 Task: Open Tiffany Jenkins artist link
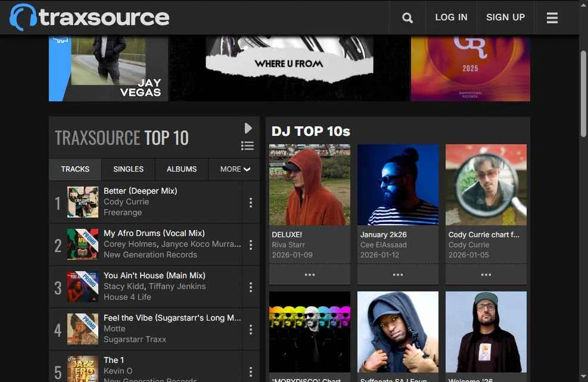(178, 286)
